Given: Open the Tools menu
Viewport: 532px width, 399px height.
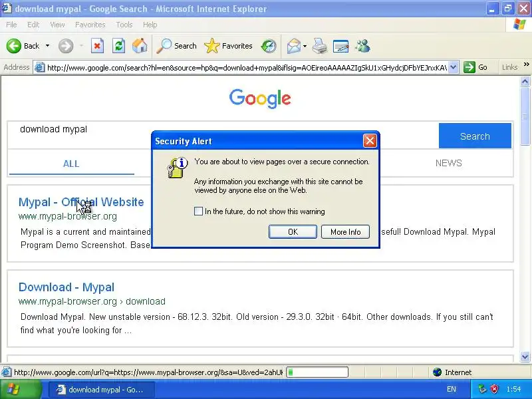Looking at the screenshot, I should (124, 25).
